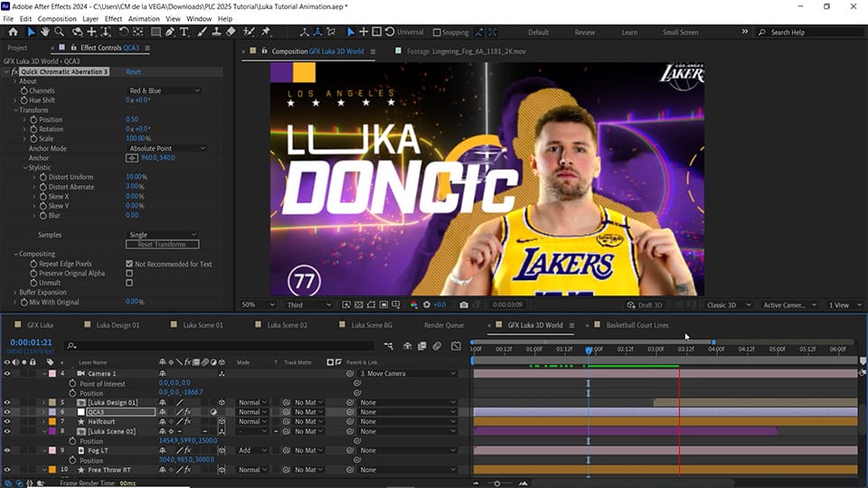868x488 pixels.
Task: Click the Frame Blending icon in timeline header
Action: click(422, 346)
